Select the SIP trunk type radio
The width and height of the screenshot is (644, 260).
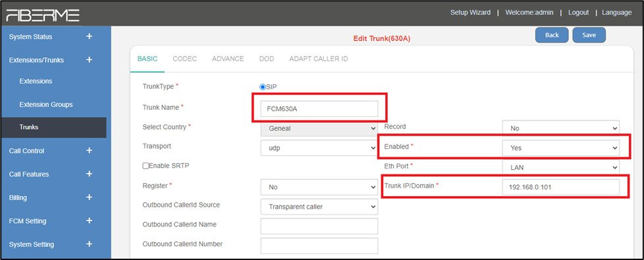tap(263, 87)
